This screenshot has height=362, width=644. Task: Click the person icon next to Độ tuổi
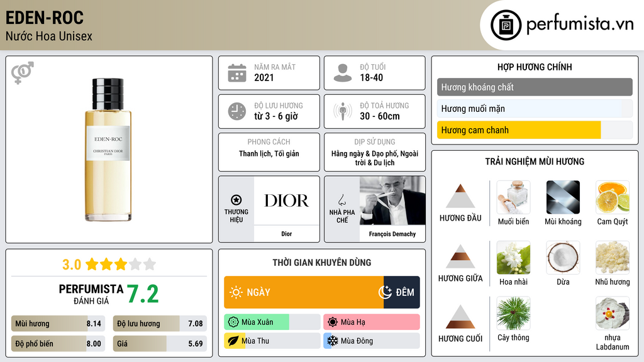(343, 73)
